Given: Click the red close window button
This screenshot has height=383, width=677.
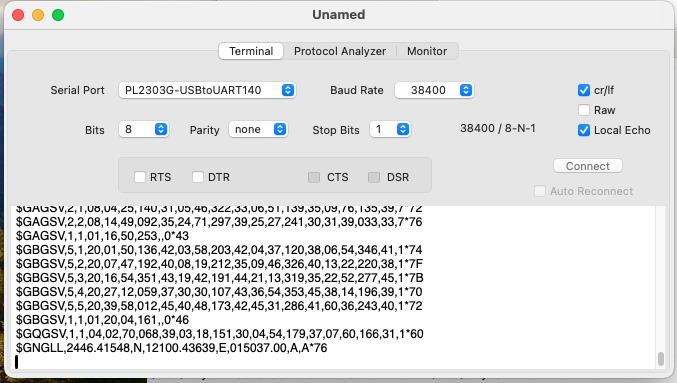Looking at the screenshot, I should [18, 15].
